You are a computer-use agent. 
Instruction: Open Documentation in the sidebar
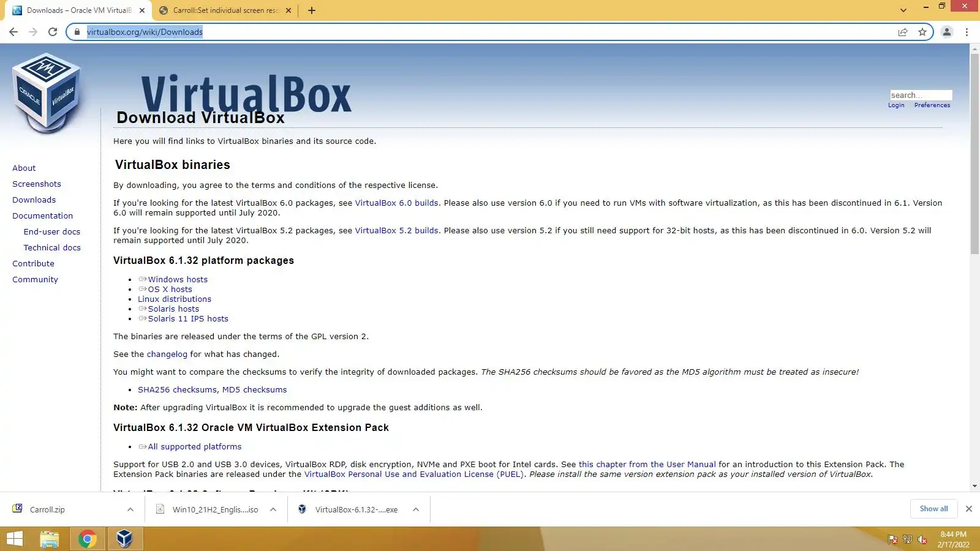pos(42,216)
